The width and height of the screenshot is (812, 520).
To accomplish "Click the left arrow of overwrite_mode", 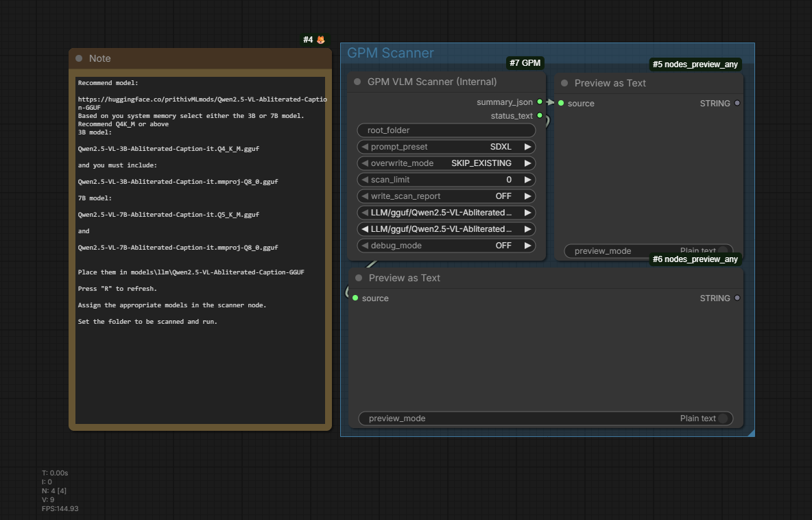I will tap(365, 163).
